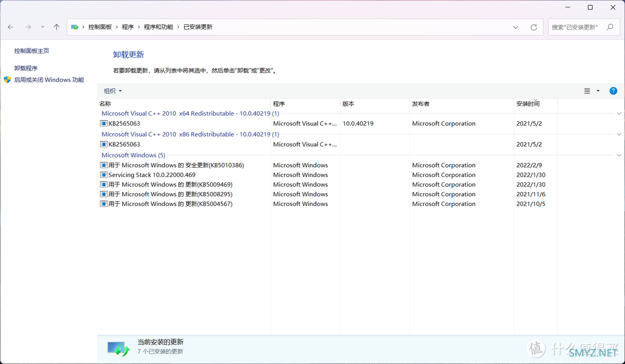The width and height of the screenshot is (625, 364).
Task: Click the search magnifier icon
Action: pyautogui.click(x=610, y=27)
